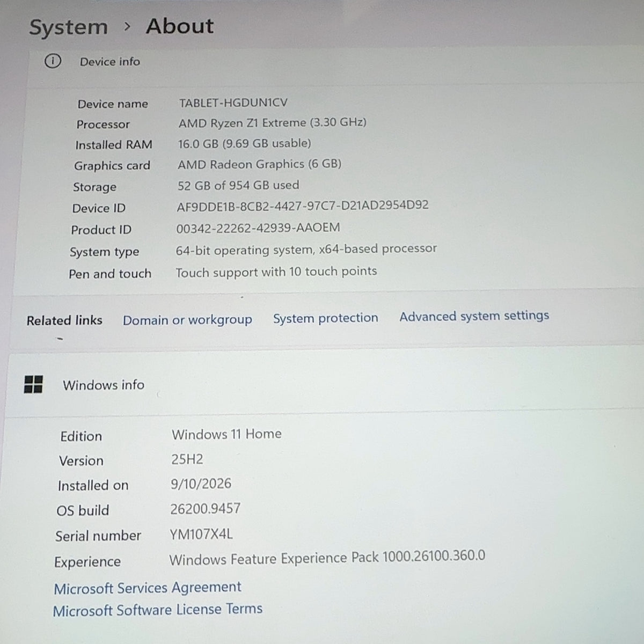Click the System type label
The width and height of the screenshot is (644, 644).
tap(104, 252)
